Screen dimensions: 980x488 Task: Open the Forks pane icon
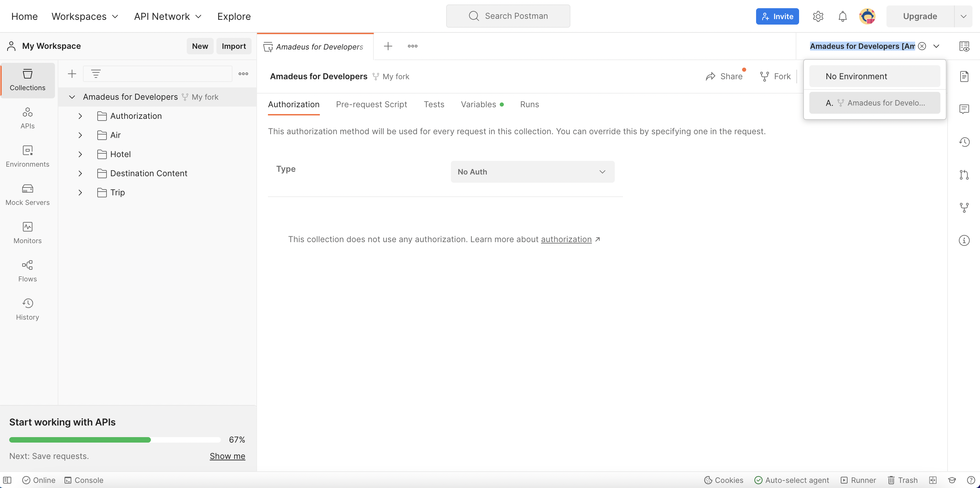coord(964,207)
